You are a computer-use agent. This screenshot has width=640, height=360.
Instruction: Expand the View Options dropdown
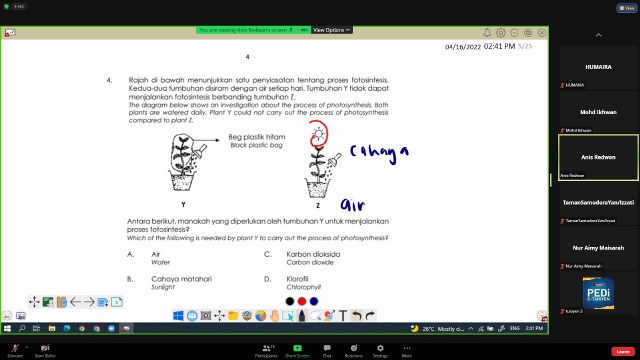click(331, 30)
